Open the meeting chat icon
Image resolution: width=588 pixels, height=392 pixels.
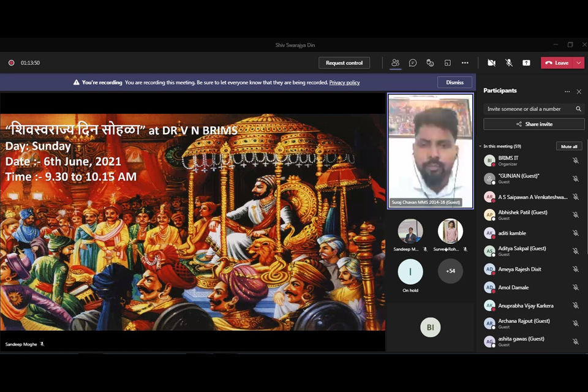[412, 62]
